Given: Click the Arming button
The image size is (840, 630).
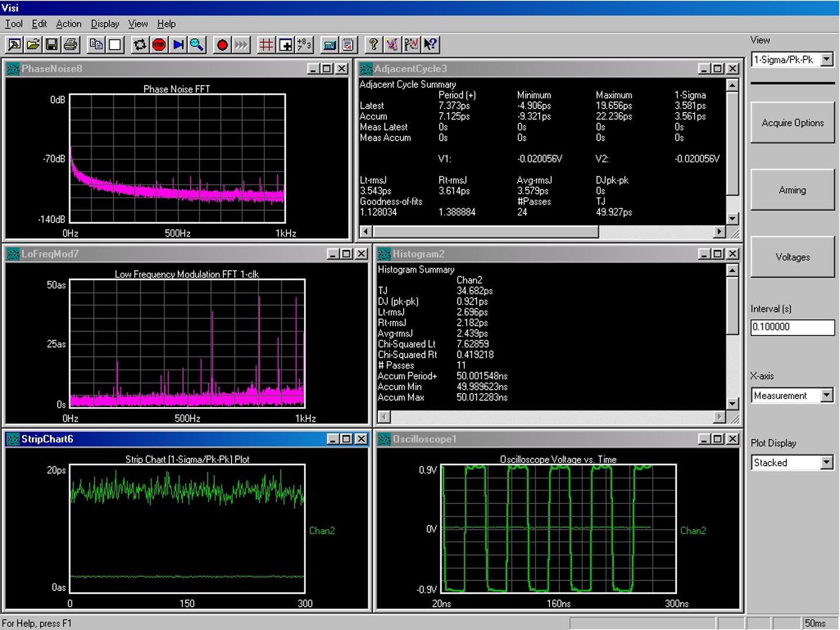Looking at the screenshot, I should click(x=793, y=190).
